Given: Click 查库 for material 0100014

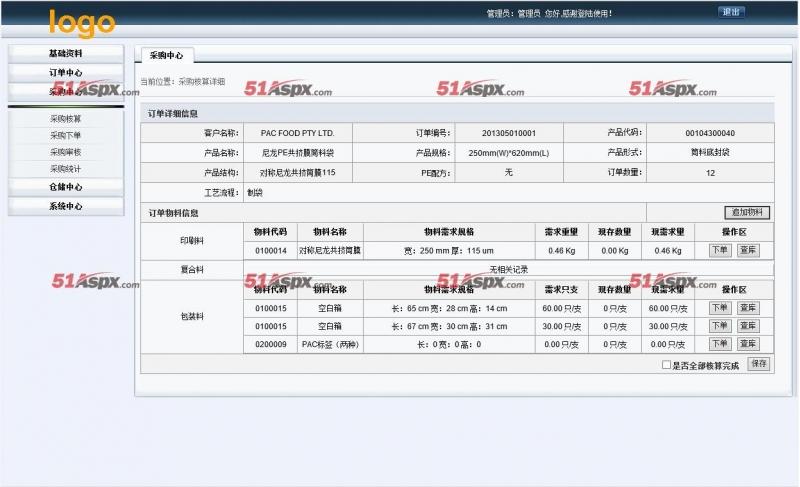Looking at the screenshot, I should click(748, 250).
